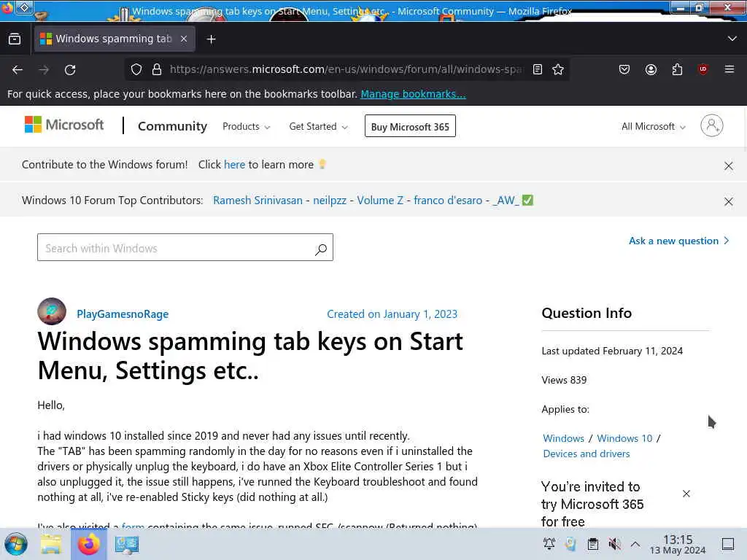Open Windows 10 category link

coord(624,438)
